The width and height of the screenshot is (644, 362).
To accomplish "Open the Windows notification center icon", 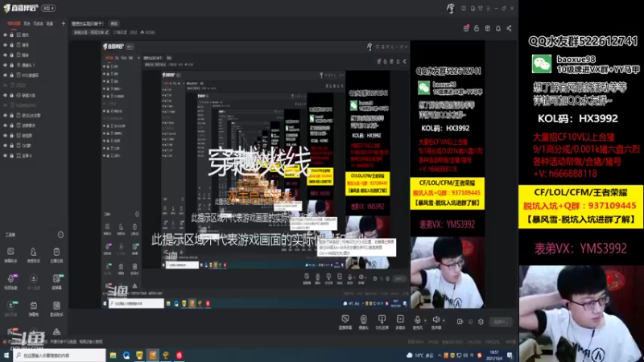I will (510, 356).
